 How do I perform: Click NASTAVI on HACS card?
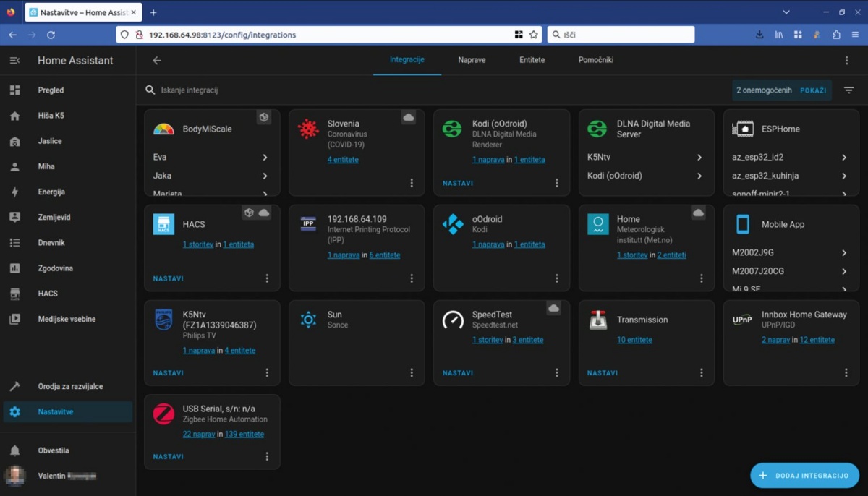click(x=169, y=278)
